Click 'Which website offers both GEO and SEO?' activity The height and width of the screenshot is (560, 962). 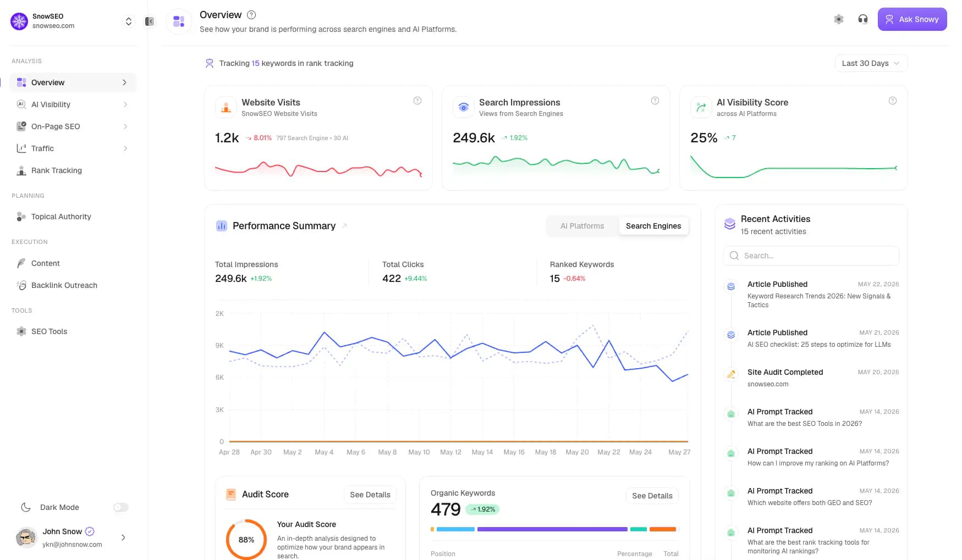812,496
